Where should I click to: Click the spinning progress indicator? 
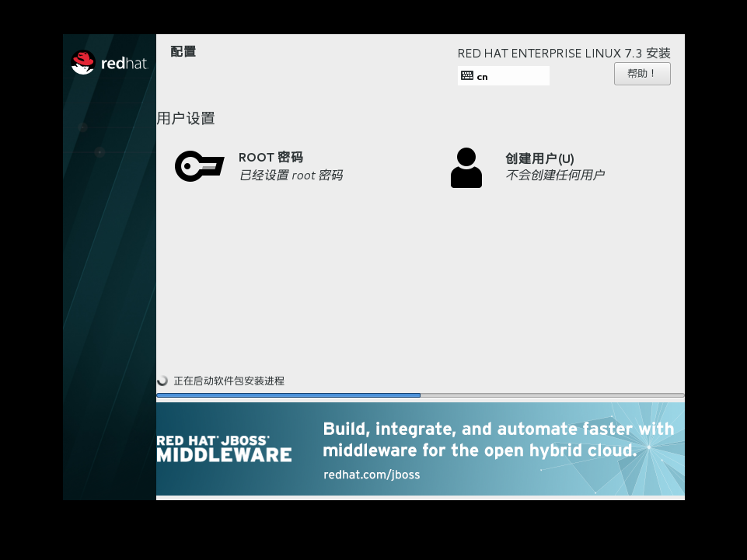162,381
